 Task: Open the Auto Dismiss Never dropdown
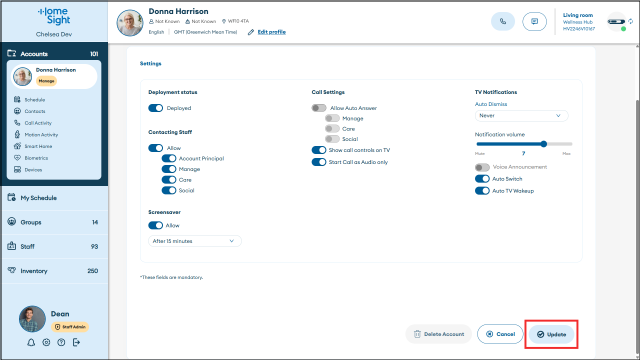coord(521,116)
